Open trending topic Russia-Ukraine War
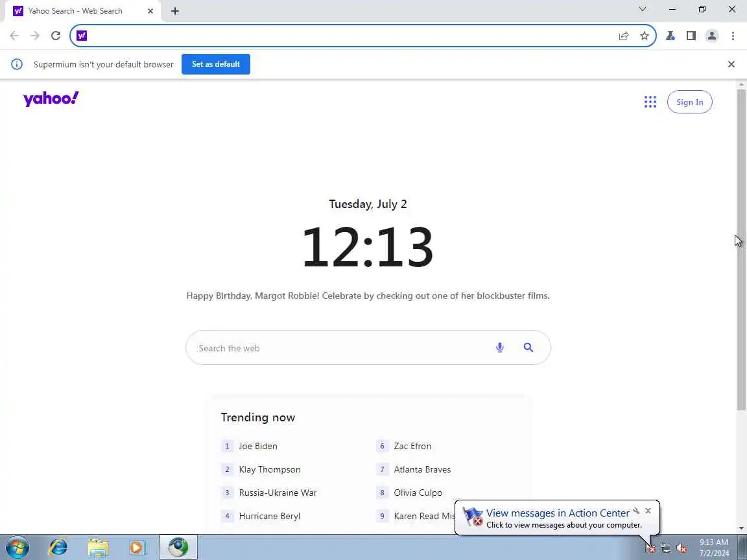 click(278, 493)
